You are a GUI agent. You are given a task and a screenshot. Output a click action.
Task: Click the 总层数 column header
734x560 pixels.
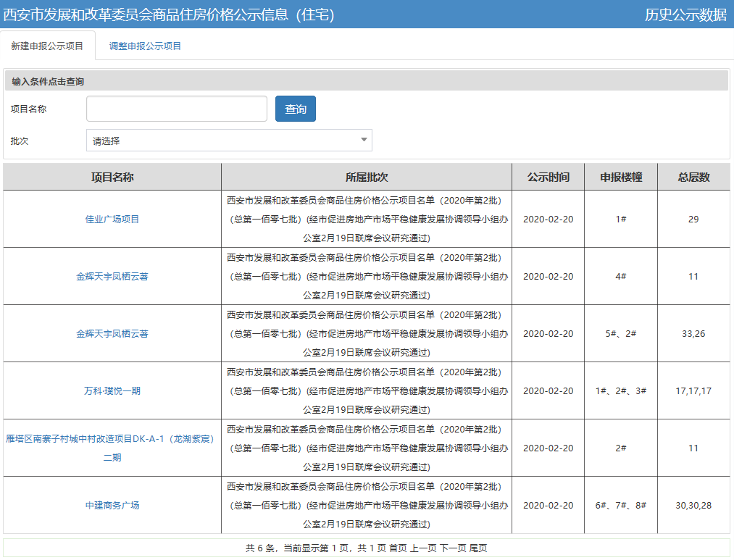tap(693, 177)
